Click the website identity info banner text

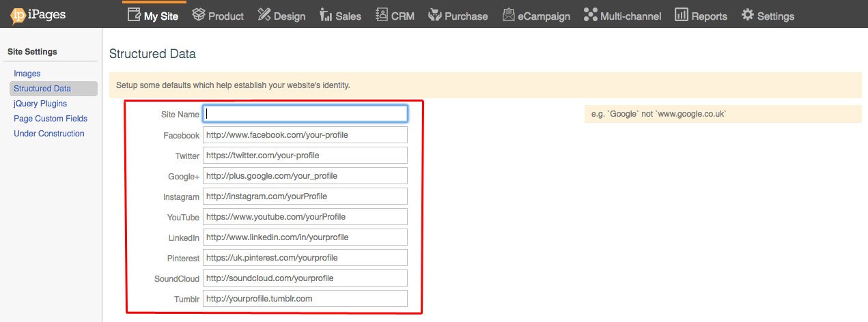click(233, 86)
